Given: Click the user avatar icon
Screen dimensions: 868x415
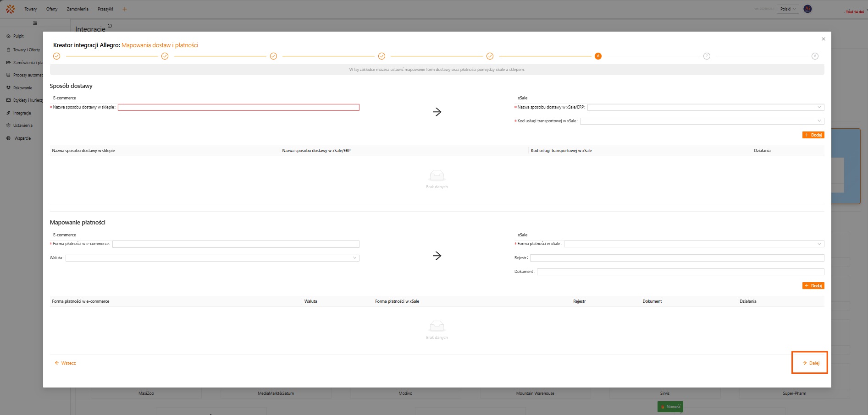Looking at the screenshot, I should coord(807,9).
